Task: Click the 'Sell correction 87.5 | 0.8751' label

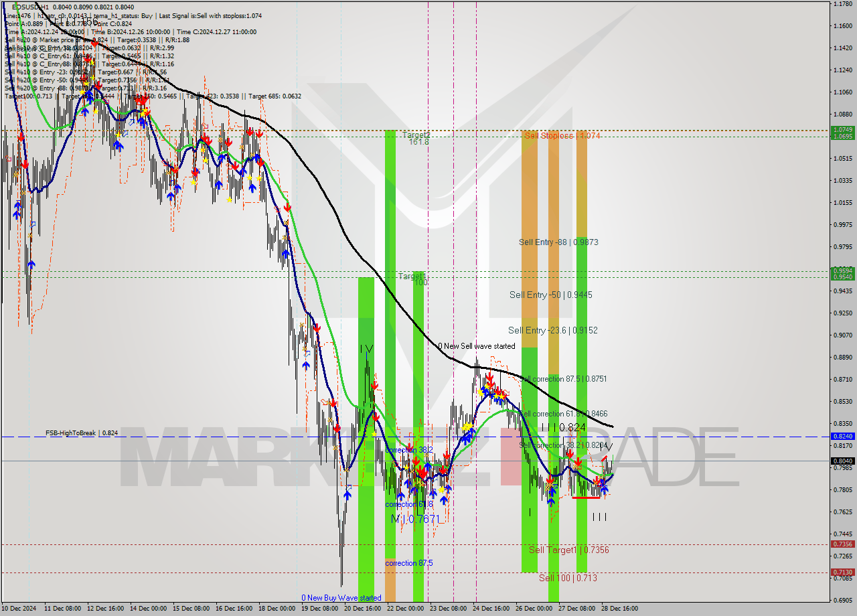Action: click(563, 379)
